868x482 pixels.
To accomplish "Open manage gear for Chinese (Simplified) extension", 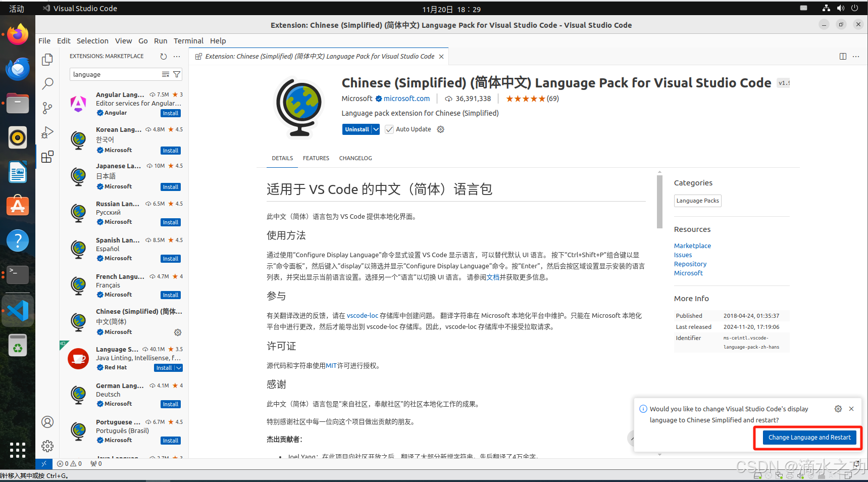I will [178, 332].
